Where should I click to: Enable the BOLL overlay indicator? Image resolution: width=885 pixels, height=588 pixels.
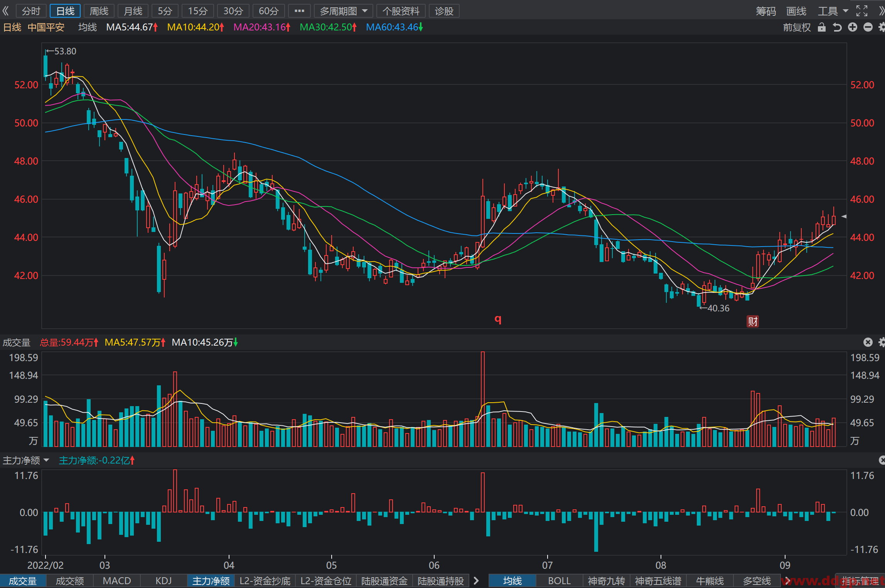[559, 581]
